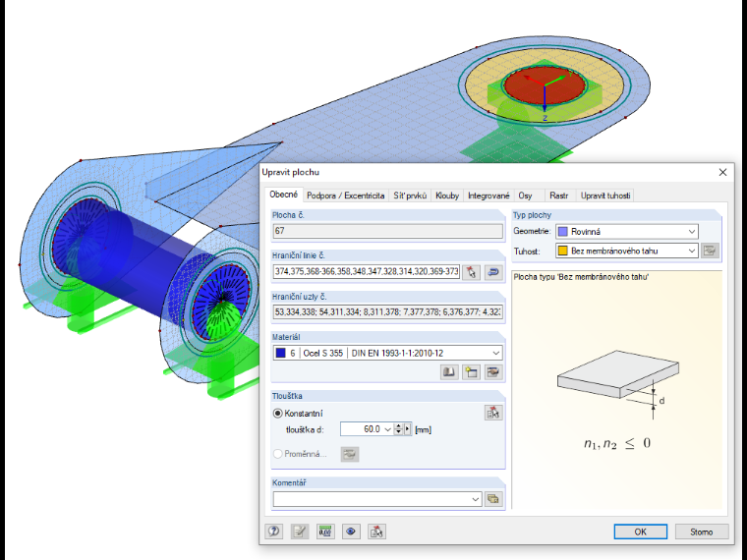The image size is (747, 560).
Task: Open the Podpora / Excentricita tab
Action: point(345,196)
